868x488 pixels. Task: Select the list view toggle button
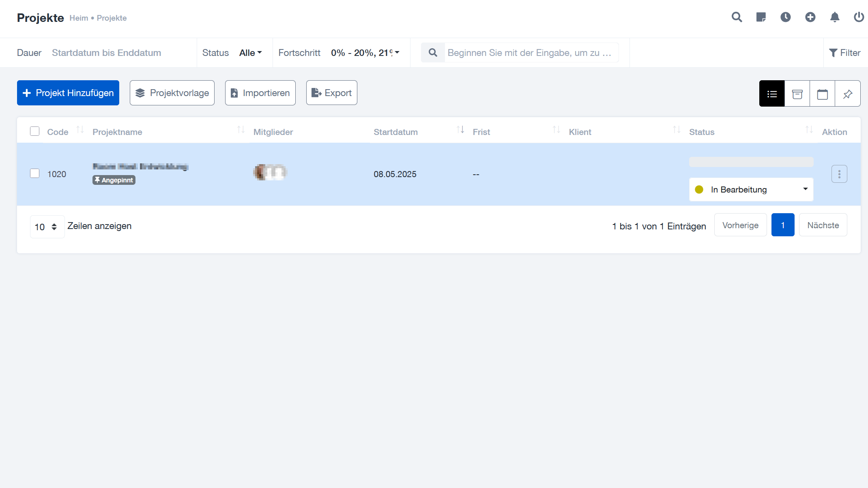coord(772,94)
